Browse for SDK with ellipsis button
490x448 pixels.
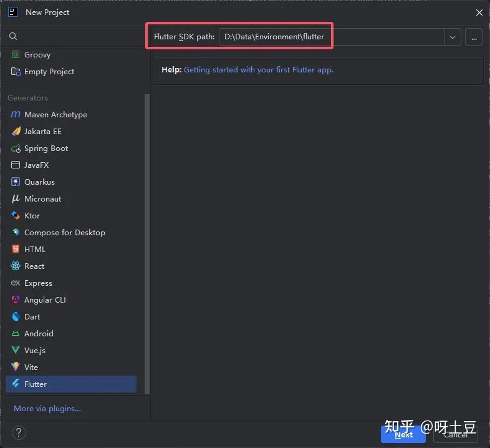474,37
